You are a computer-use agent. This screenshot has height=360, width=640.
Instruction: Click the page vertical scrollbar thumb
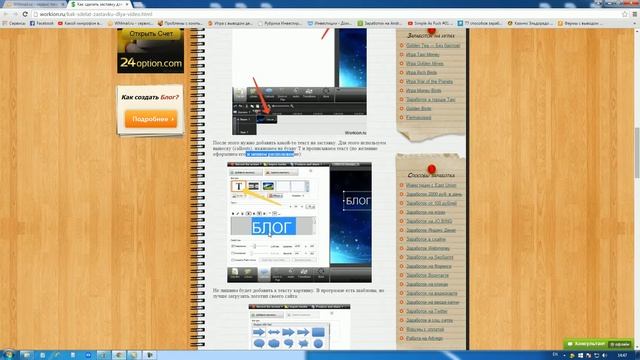pos(637,153)
